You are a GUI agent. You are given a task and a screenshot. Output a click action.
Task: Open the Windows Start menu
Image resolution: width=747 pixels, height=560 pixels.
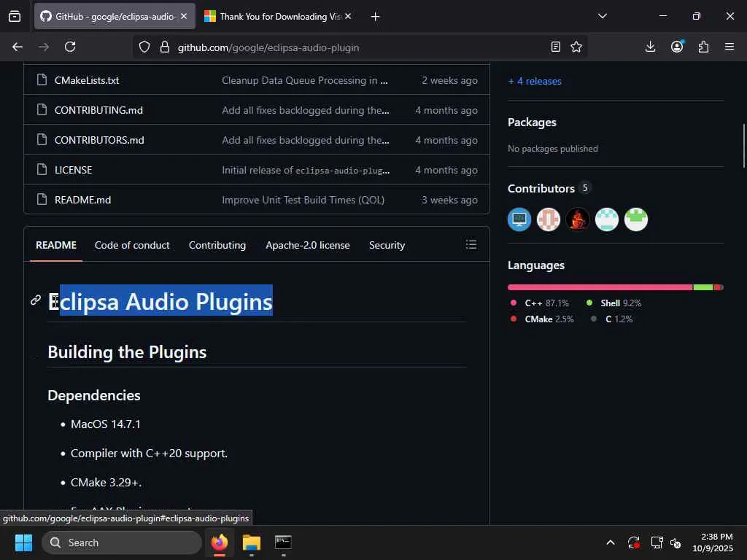tap(23, 542)
